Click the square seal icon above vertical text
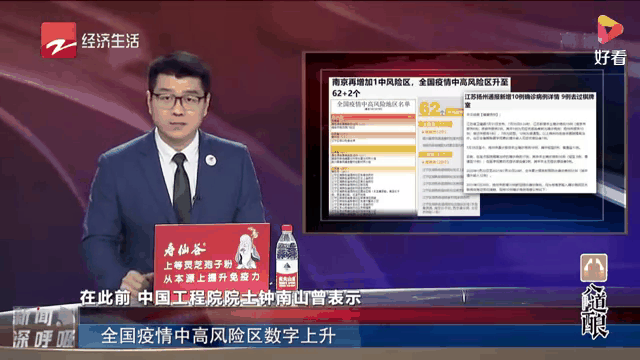Screen dimensions: 640x360 coord(594,268)
